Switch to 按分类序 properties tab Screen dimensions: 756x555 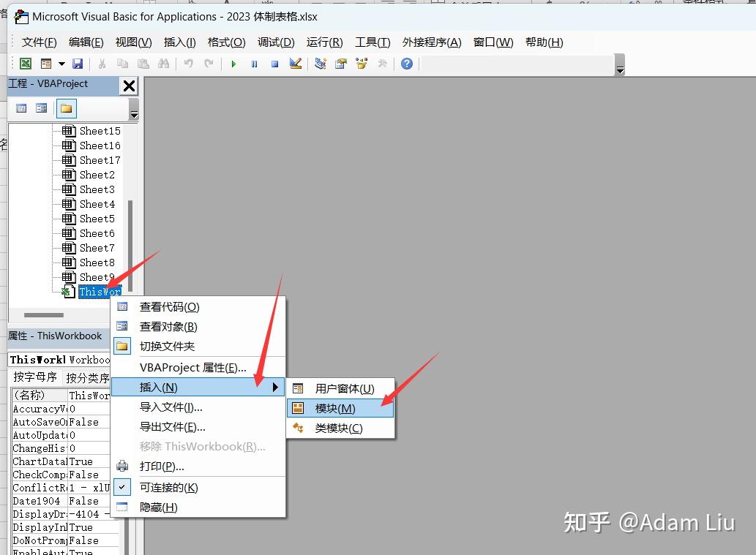click(x=87, y=378)
